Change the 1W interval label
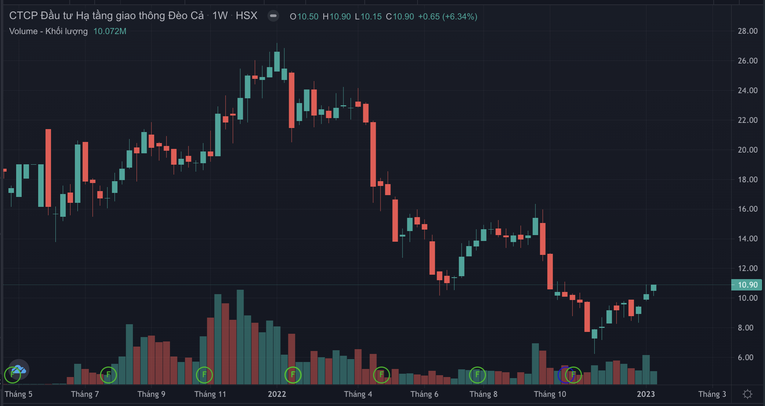765x406 pixels. click(x=219, y=17)
